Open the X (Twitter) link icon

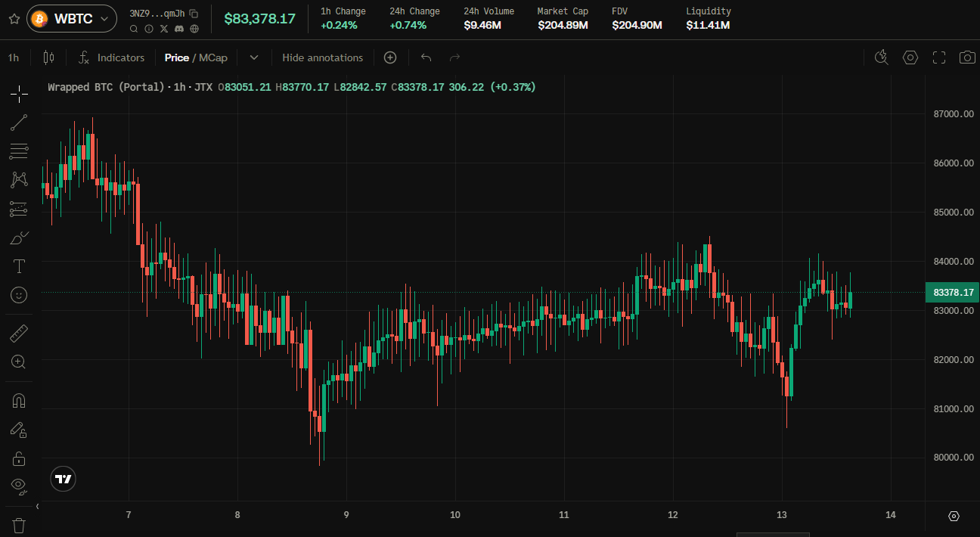[x=164, y=29]
